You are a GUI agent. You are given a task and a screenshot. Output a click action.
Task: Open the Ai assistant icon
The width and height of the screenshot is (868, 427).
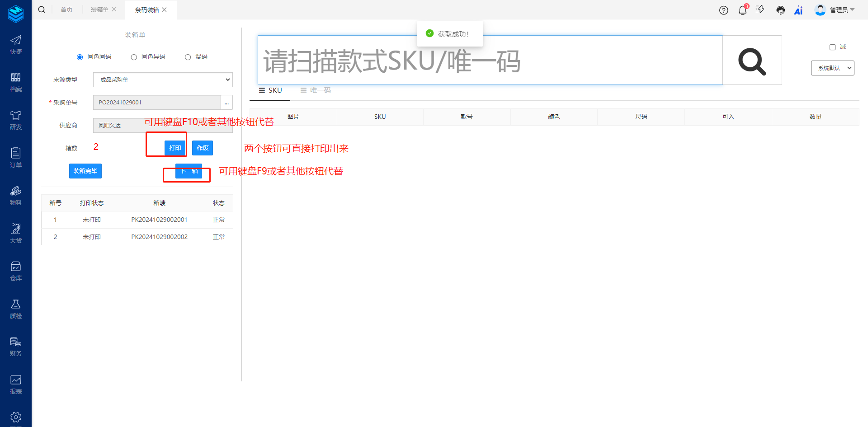(798, 10)
